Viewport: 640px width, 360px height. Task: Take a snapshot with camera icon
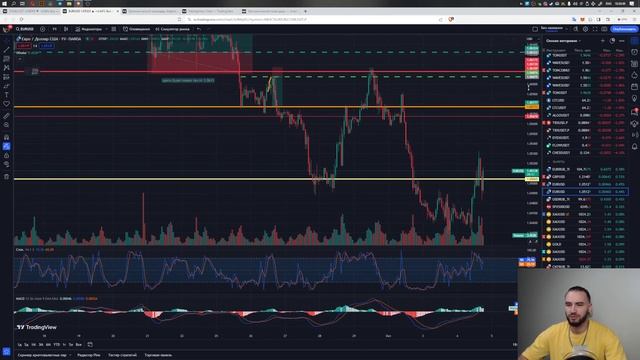(x=604, y=29)
